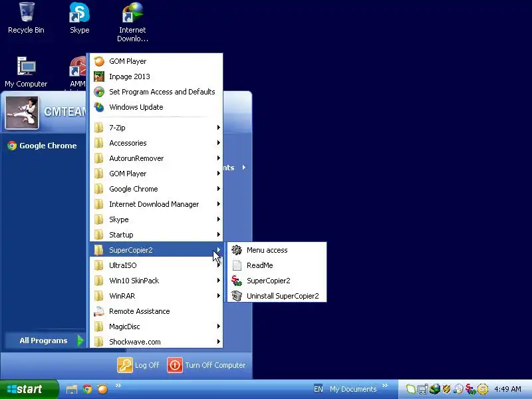
Task: Expand the 7-Zip folder submenu arrow
Action: [219, 128]
